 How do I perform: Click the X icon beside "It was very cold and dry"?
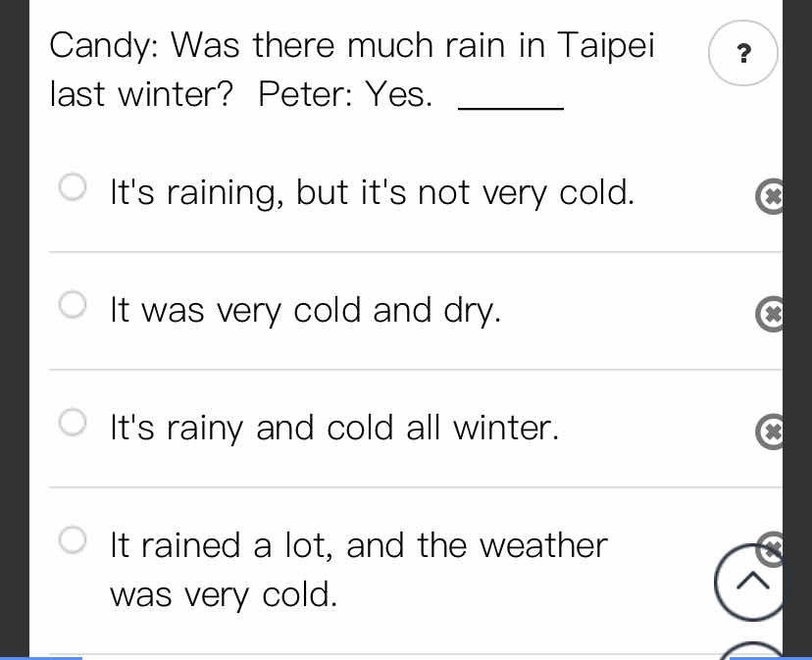pos(770,314)
